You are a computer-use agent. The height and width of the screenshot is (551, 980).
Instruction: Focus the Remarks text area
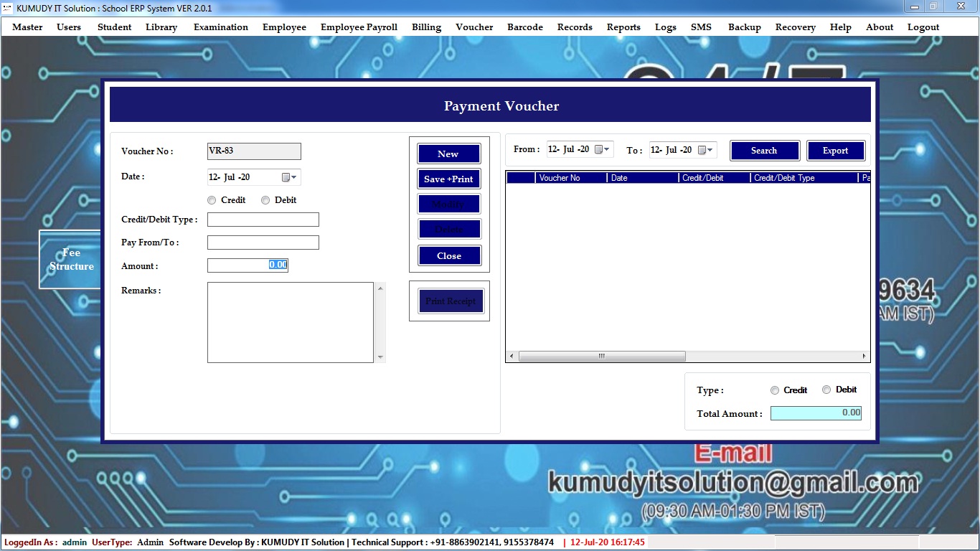tap(290, 322)
